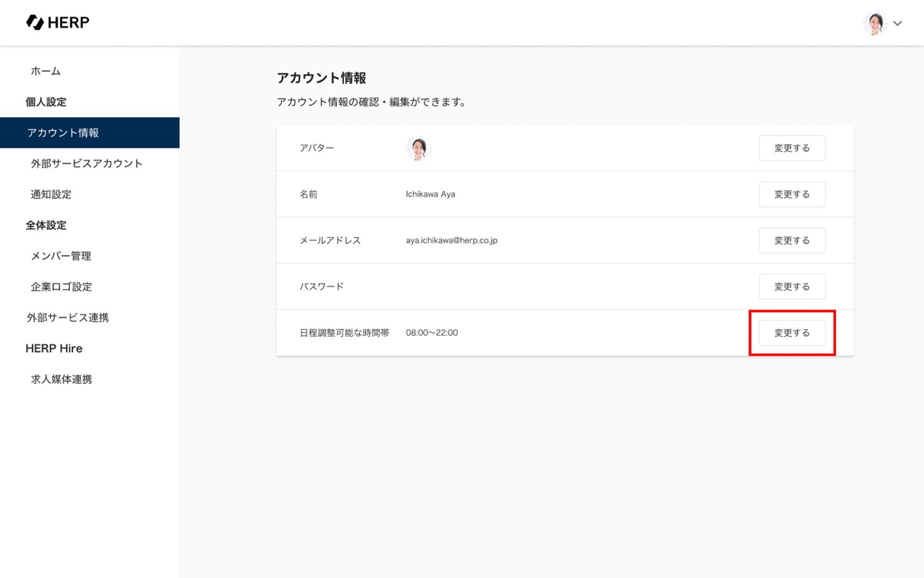This screenshot has width=924, height=578.
Task: Open メンバー管理 settings
Action: (61, 256)
